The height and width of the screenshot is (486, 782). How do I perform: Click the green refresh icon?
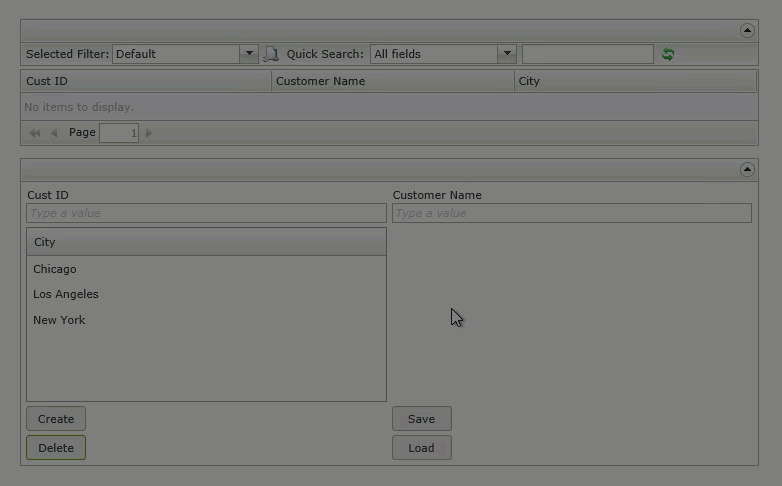tap(667, 54)
